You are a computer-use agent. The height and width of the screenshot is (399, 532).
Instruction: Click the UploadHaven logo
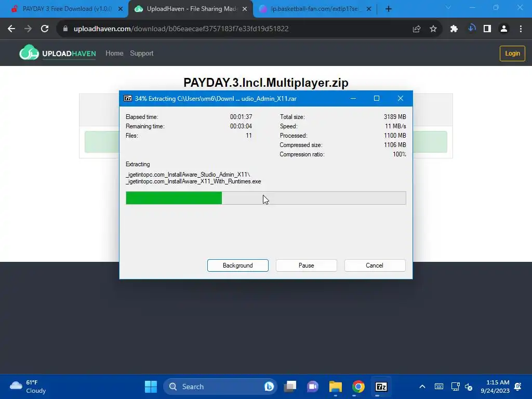tap(57, 53)
